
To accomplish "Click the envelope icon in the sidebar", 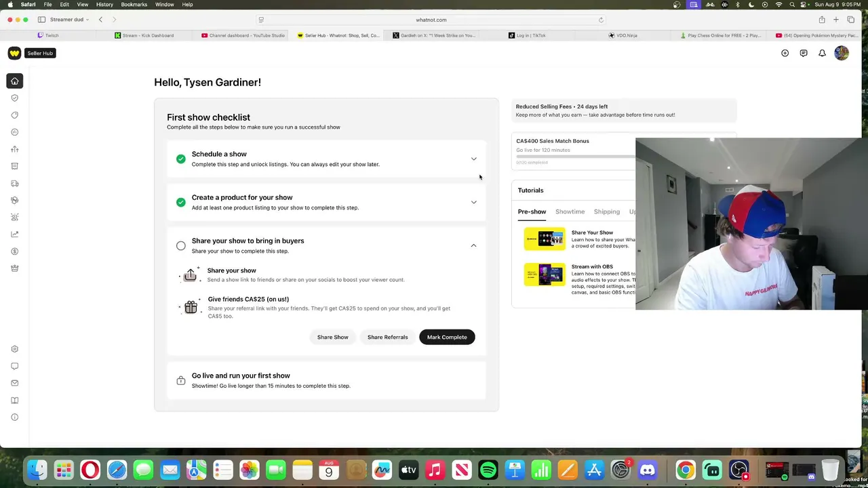I will click(x=14, y=383).
